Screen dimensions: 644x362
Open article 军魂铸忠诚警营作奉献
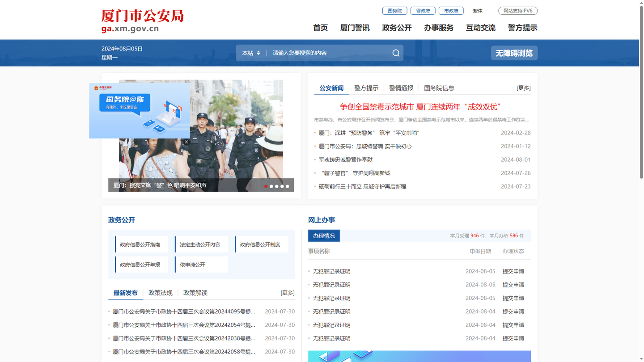coord(345,160)
